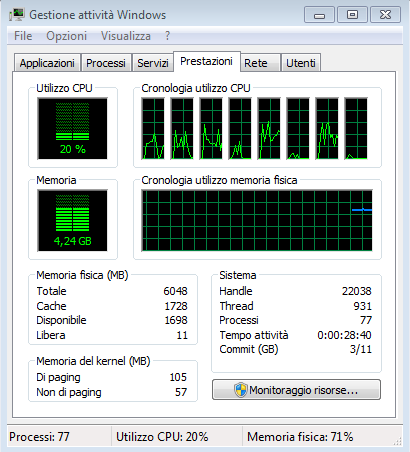The width and height of the screenshot is (410, 452).
Task: Click the third CPU core history graph
Action: click(211, 129)
